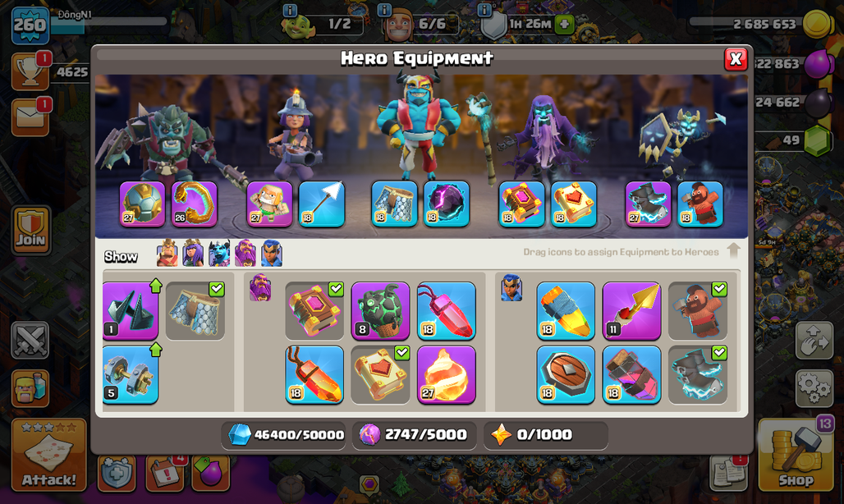Open the Join clan tab
This screenshot has height=504, width=844.
point(30,231)
